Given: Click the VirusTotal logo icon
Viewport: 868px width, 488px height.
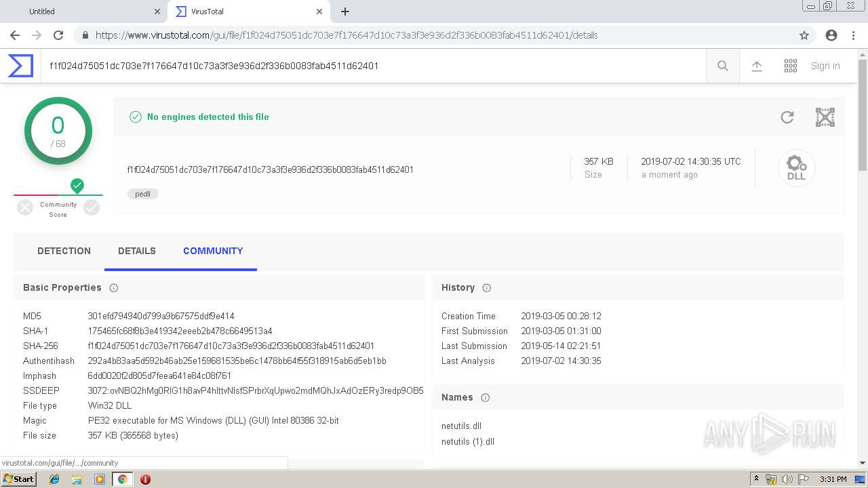Looking at the screenshot, I should (20, 66).
